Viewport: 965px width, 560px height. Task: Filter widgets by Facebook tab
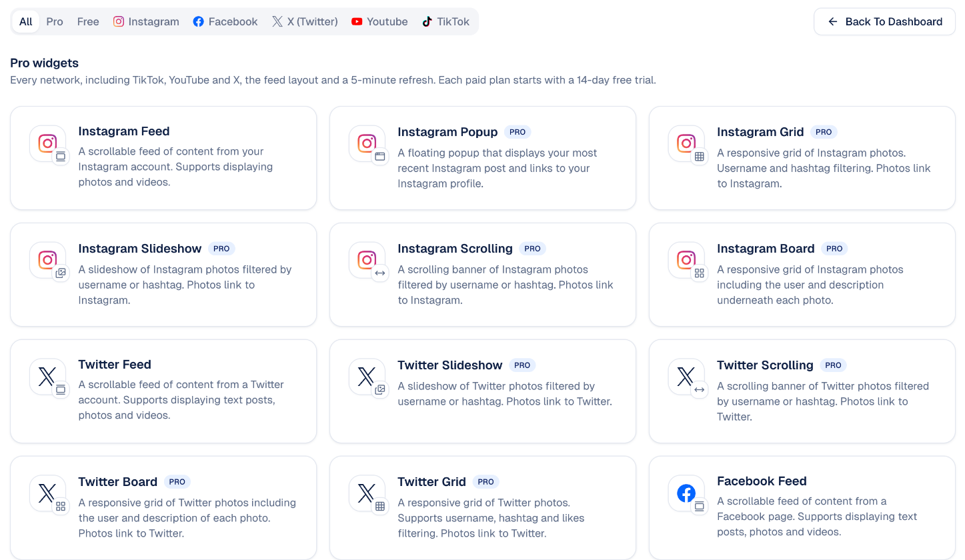[x=225, y=21]
